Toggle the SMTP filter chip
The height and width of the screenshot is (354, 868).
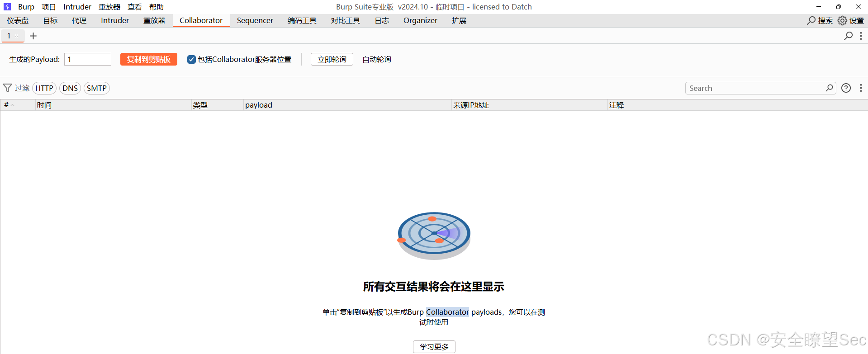pyautogui.click(x=97, y=88)
